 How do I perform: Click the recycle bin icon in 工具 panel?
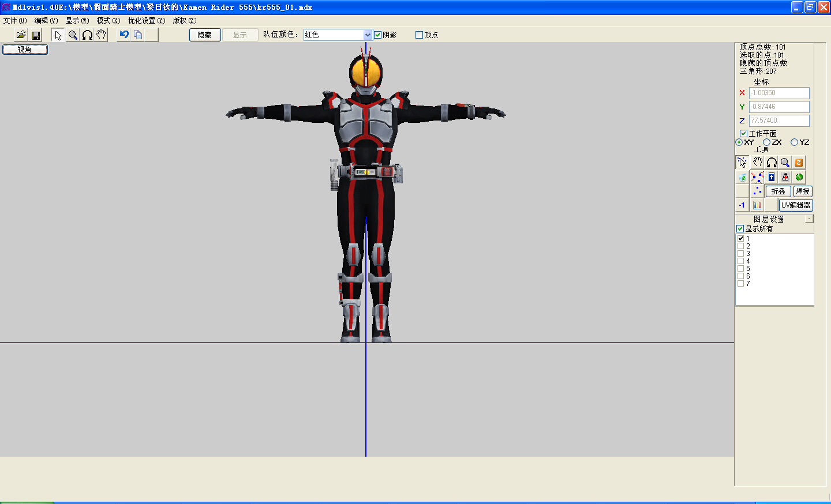(x=742, y=177)
